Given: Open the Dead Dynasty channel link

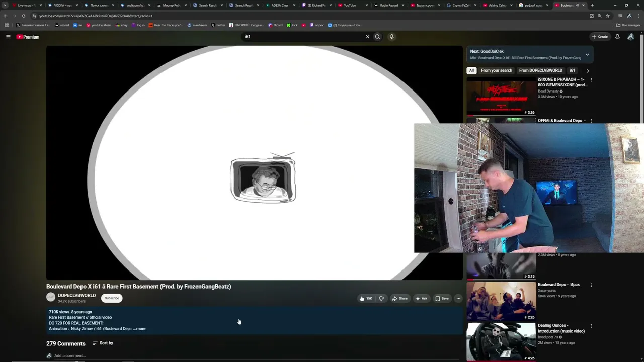Looking at the screenshot, I should point(548,91).
